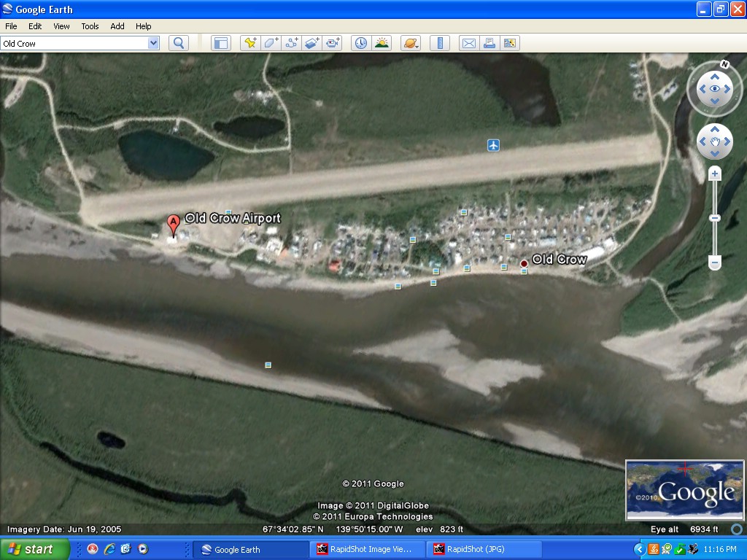The height and width of the screenshot is (560, 747).
Task: Click the hand in the Move joystick
Action: click(x=715, y=141)
